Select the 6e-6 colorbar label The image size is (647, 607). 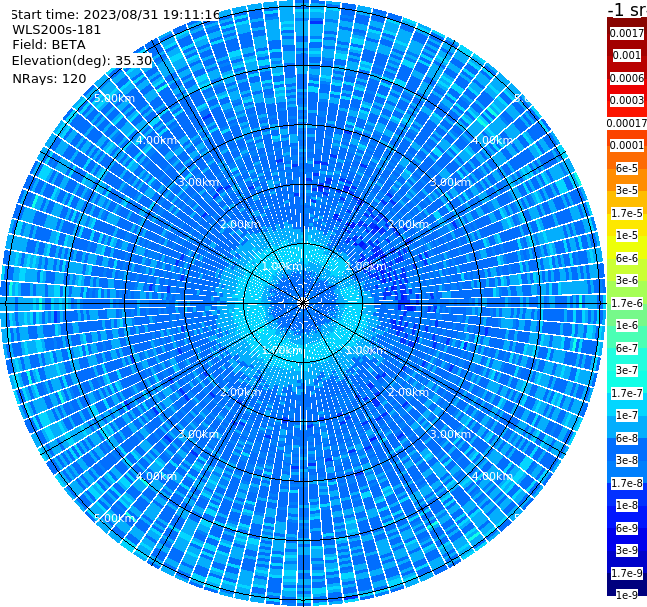coord(627,258)
